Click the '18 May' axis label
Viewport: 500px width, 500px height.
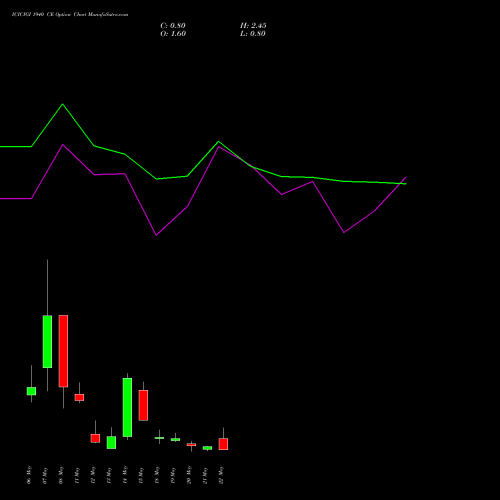point(157,475)
